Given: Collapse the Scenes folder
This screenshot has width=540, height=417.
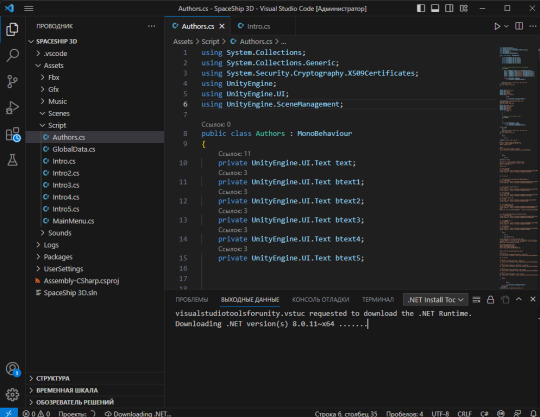Looking at the screenshot, I should [95, 113].
